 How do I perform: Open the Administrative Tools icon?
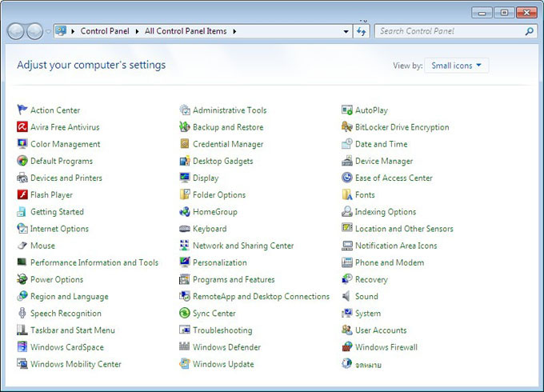[185, 110]
